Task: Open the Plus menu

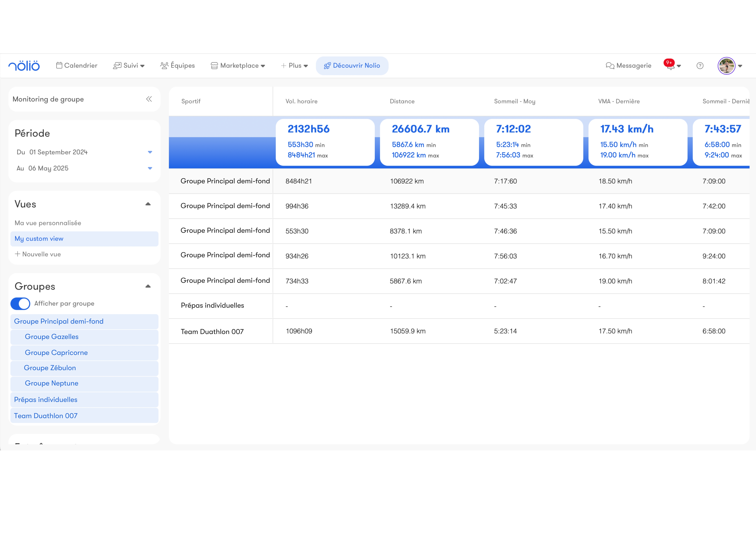Action: coord(294,65)
